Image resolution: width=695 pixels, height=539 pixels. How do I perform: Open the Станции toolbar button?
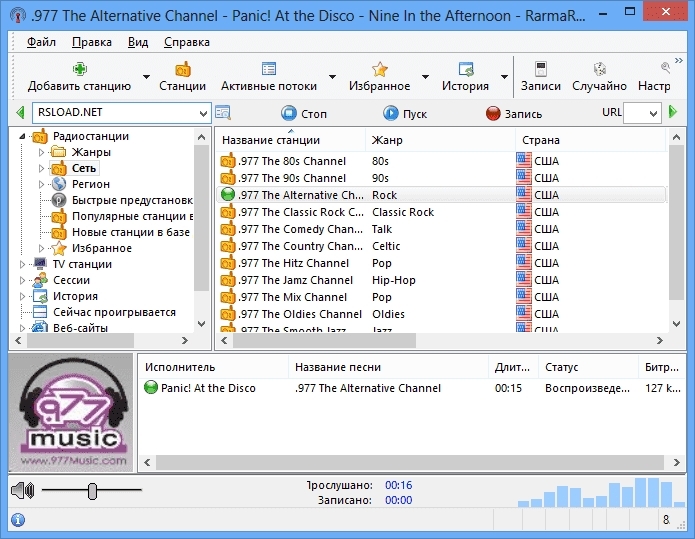click(183, 76)
